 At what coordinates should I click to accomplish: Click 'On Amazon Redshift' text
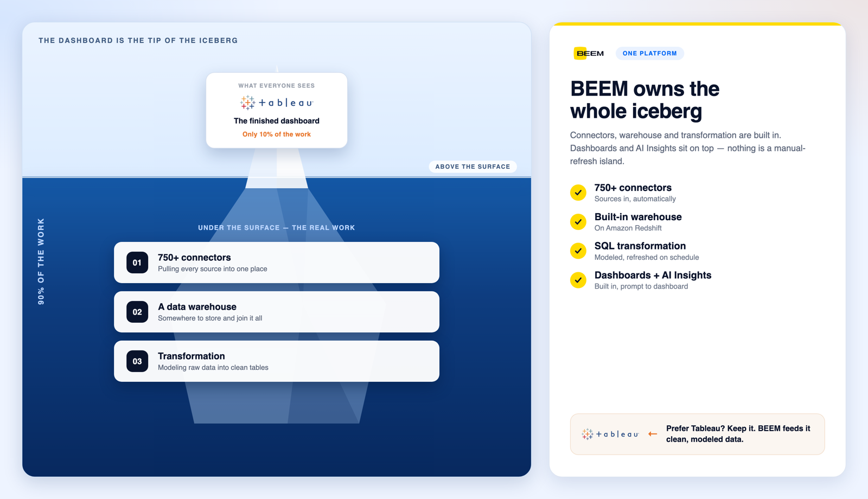[628, 228]
